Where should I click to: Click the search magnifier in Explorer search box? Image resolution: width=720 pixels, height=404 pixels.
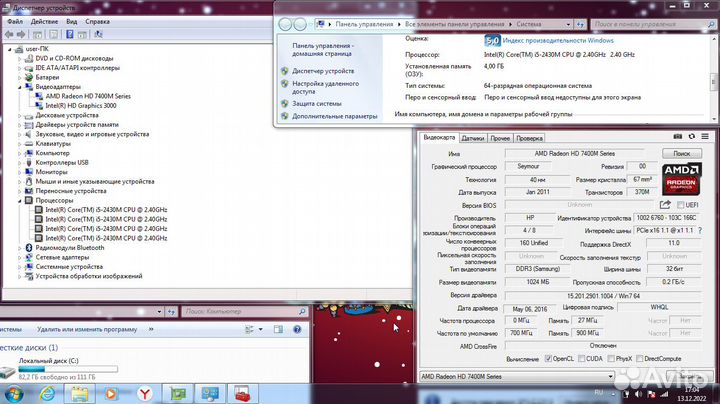tap(302, 311)
